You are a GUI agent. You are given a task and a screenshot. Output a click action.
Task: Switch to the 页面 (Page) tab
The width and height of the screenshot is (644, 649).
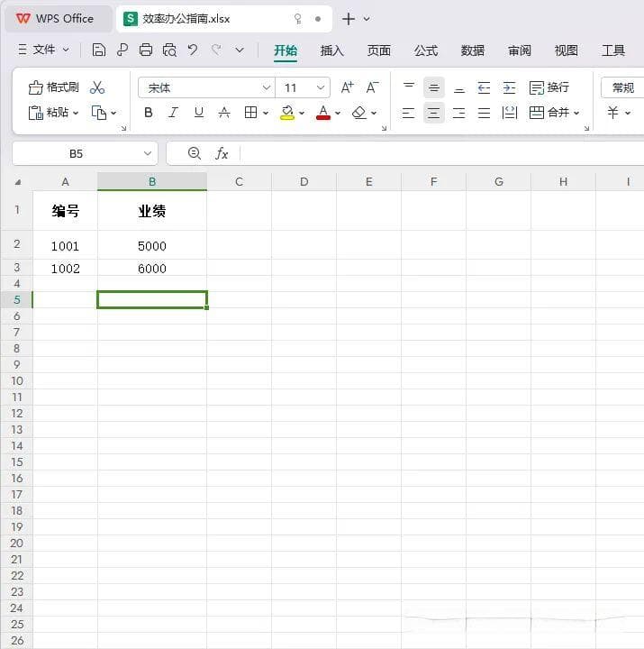[379, 50]
